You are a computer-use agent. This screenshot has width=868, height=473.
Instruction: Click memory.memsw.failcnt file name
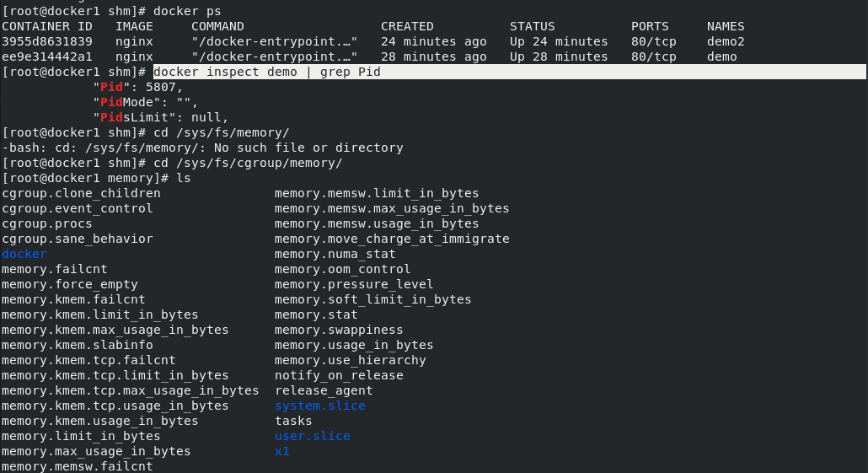(x=77, y=466)
